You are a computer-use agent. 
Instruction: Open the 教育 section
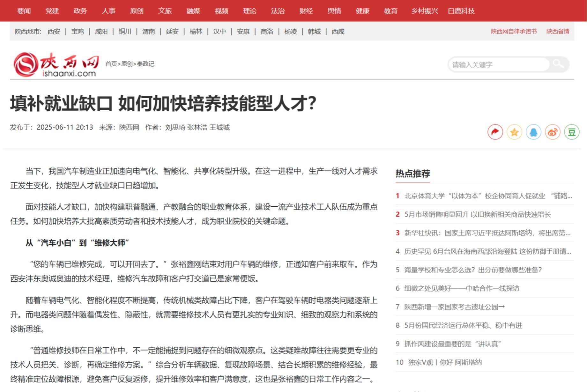coord(390,11)
